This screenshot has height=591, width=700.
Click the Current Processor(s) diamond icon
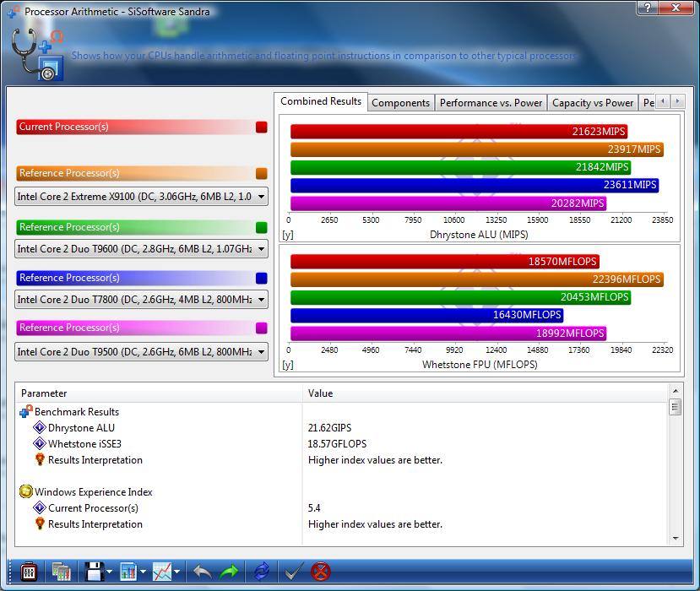pyautogui.click(x=40, y=507)
